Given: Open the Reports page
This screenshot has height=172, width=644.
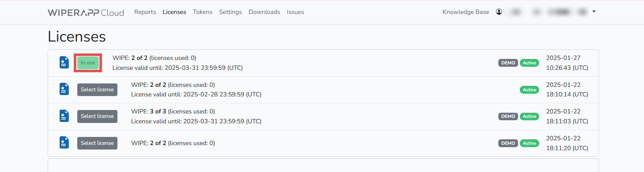Looking at the screenshot, I should point(145,12).
